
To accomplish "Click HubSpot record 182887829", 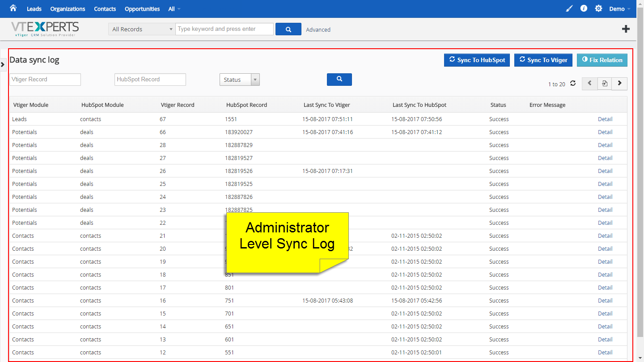I will pyautogui.click(x=239, y=145).
